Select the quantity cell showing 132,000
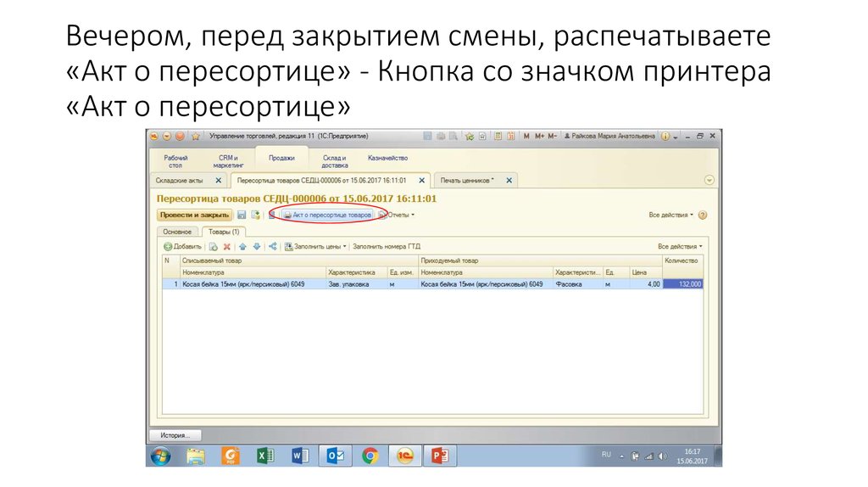The height and width of the screenshot is (487, 868). coord(685,284)
